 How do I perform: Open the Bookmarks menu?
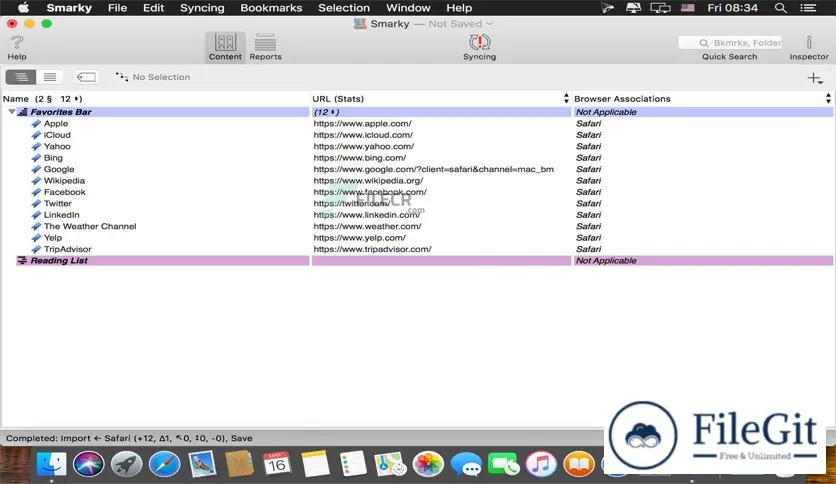[x=271, y=8]
